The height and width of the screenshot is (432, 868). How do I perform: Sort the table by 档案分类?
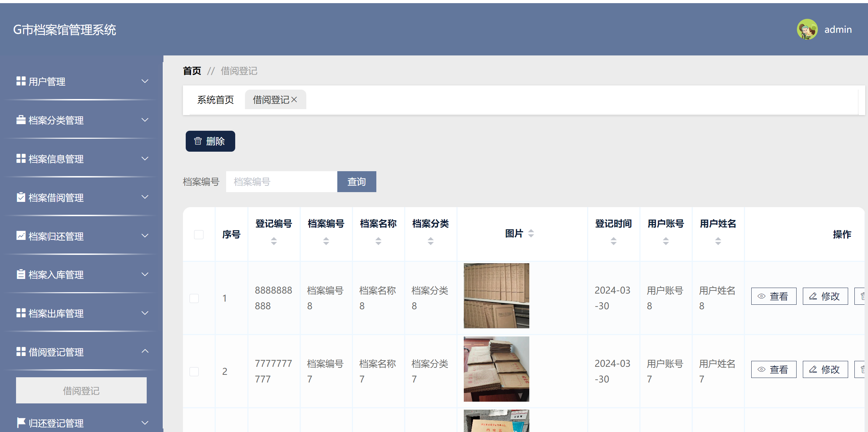[431, 241]
